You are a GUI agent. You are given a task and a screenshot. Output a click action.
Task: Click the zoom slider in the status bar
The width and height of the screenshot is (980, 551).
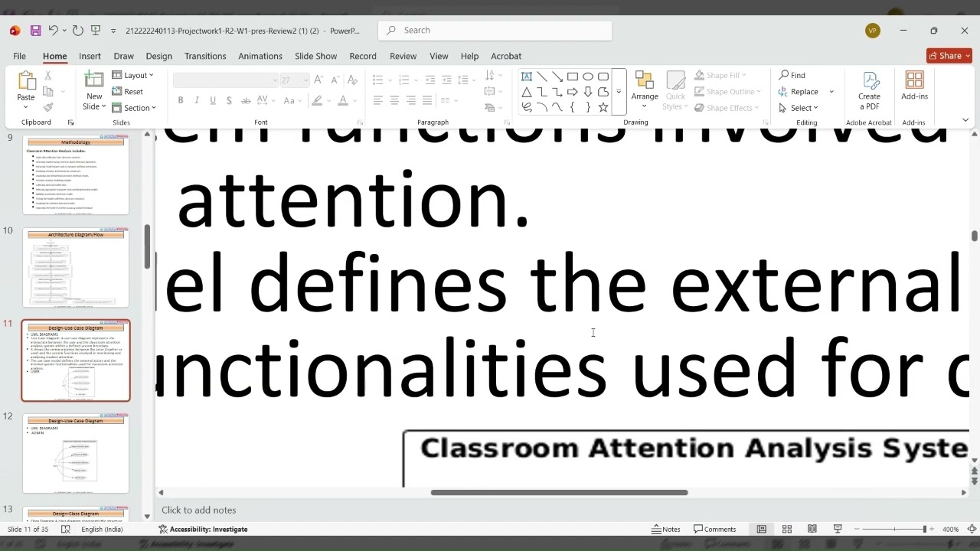893,529
